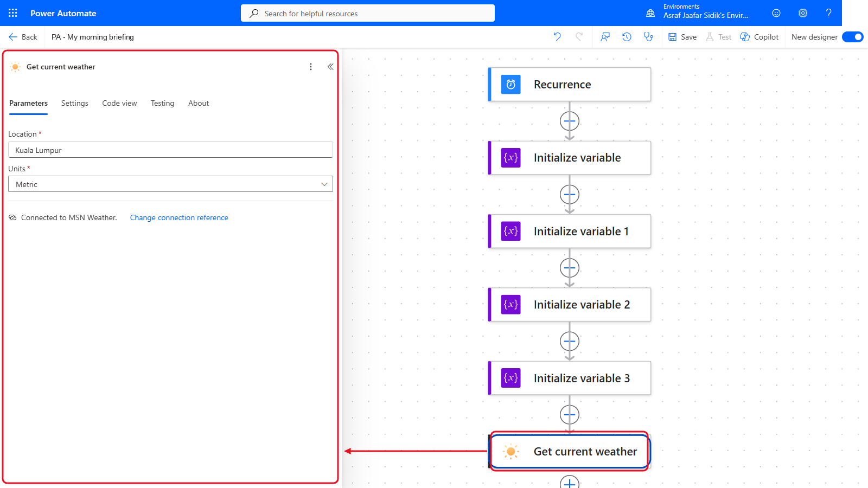The height and width of the screenshot is (488, 868).
Task: Click the Recurrence alarm clock icon
Action: tap(511, 85)
